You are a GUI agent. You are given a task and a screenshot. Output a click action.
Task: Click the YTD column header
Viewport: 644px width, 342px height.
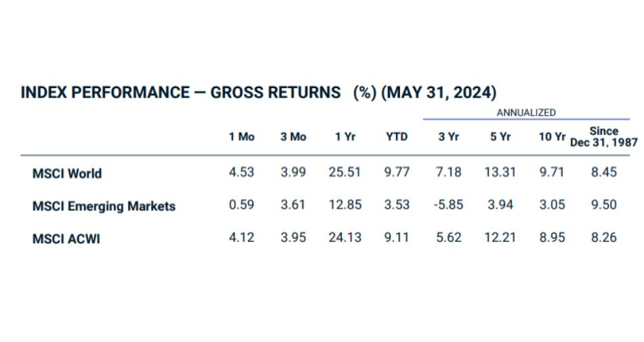[397, 137]
